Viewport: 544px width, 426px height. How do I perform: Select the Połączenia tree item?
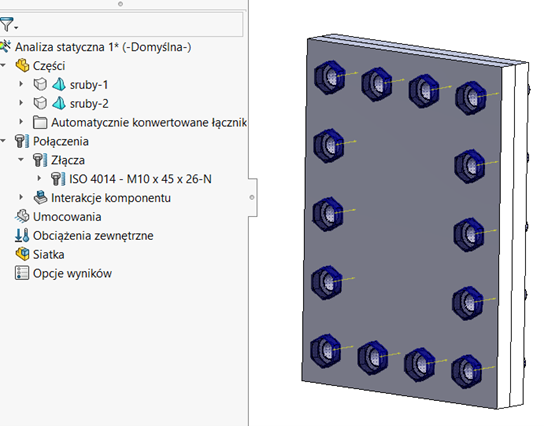(61, 141)
